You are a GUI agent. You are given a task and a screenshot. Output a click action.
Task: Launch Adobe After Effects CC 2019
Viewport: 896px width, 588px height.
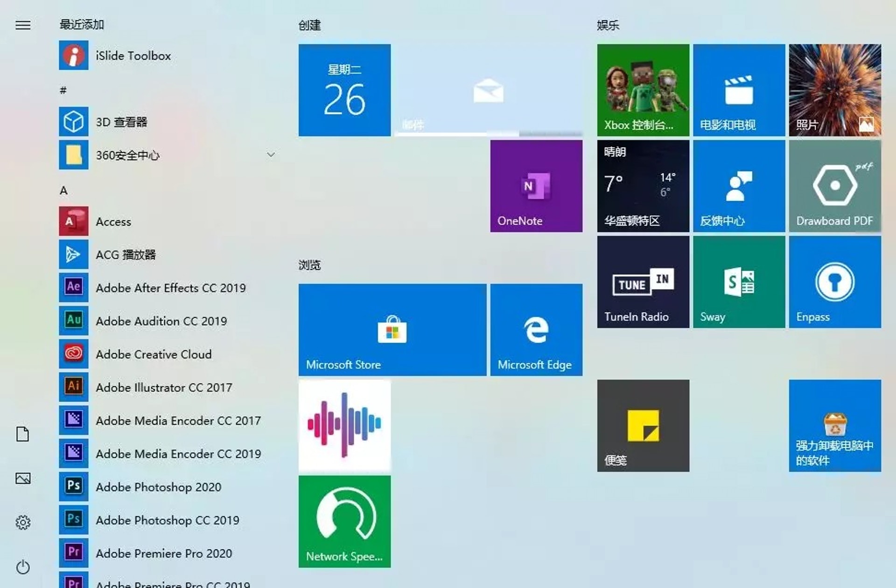pos(170,288)
